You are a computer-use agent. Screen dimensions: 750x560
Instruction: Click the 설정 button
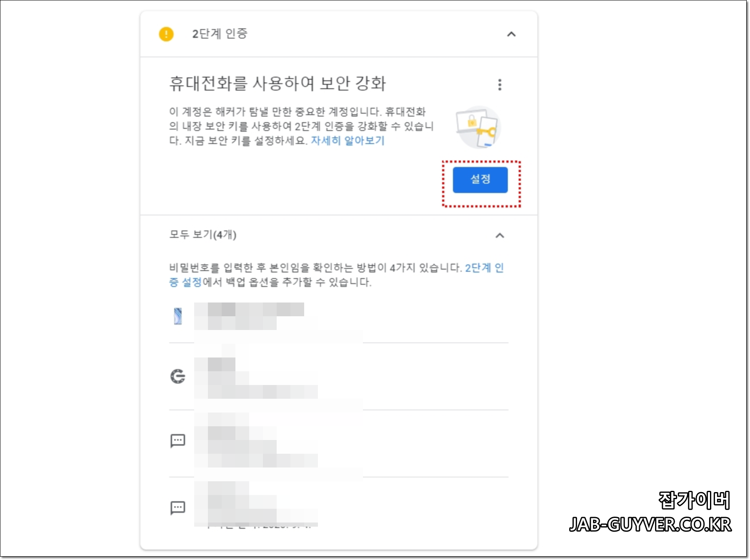pos(480,180)
